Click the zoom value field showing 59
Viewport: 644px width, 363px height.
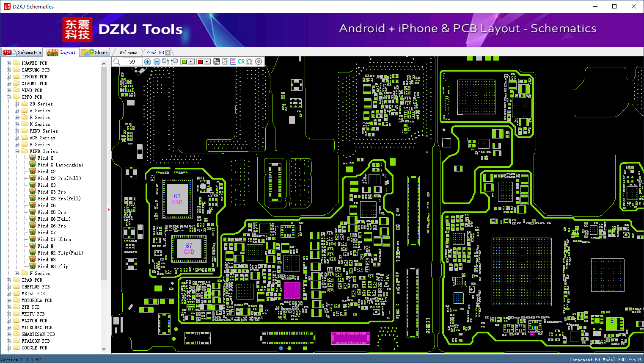coord(132,62)
